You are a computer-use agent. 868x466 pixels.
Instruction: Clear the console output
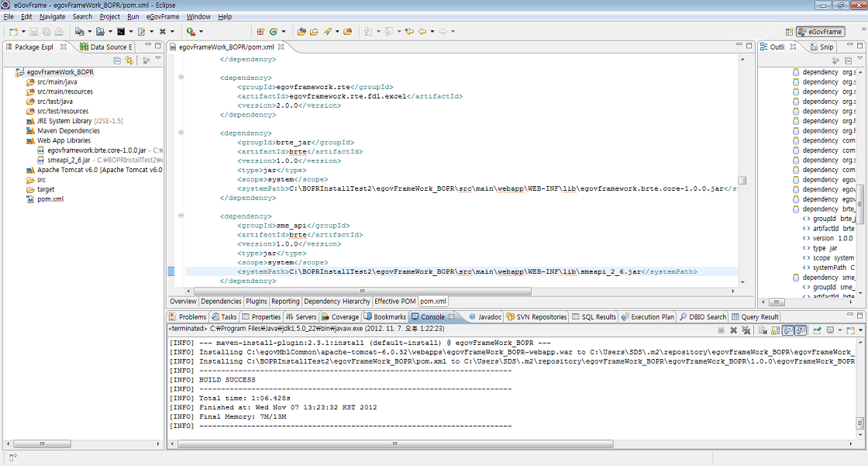click(x=763, y=330)
